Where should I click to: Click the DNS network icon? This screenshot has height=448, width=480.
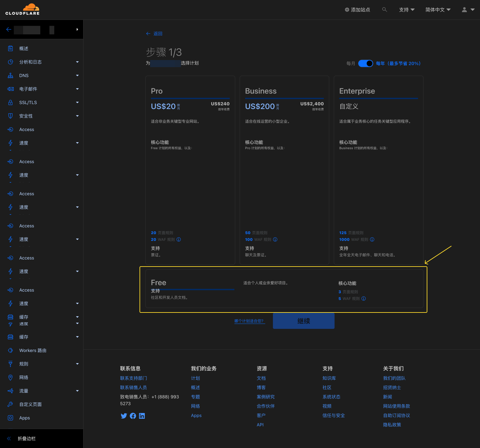(10, 75)
